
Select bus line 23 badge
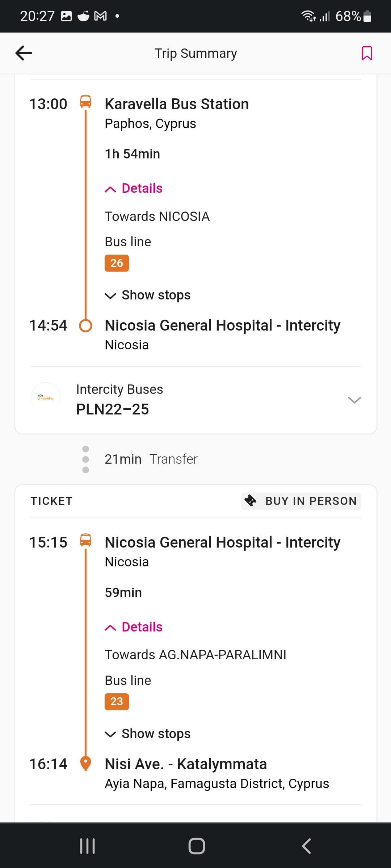tap(117, 702)
